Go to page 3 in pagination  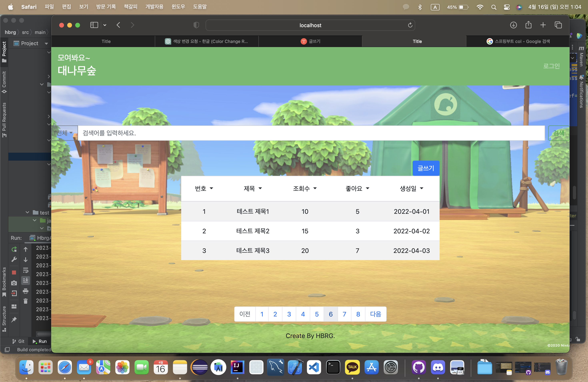coord(289,314)
